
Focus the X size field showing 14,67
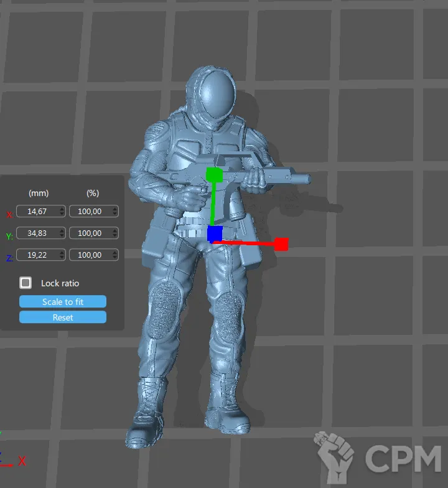click(x=37, y=212)
